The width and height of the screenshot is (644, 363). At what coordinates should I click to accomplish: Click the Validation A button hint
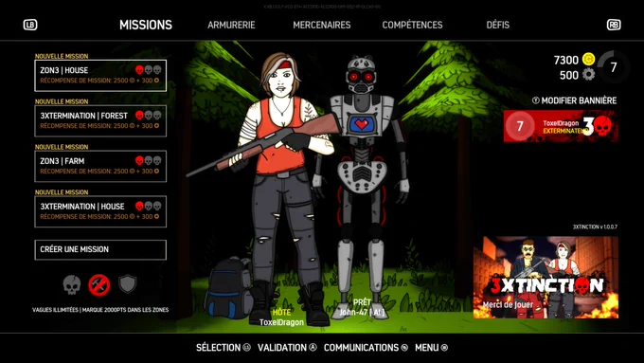click(x=287, y=348)
